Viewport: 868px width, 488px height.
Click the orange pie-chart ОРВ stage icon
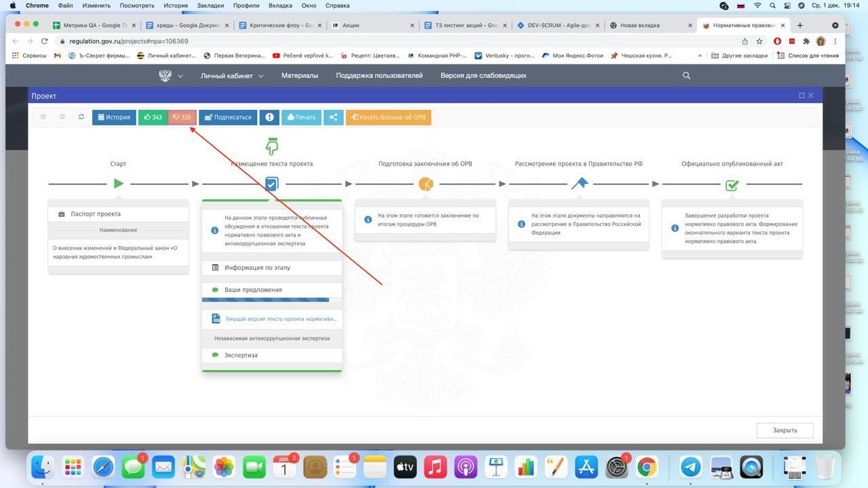pyautogui.click(x=426, y=184)
